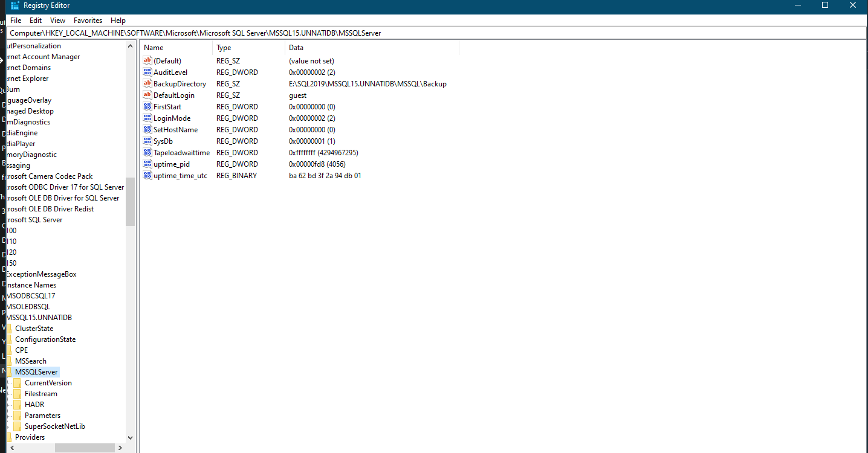This screenshot has height=453, width=868.
Task: Open the Edit menu
Action: click(36, 21)
